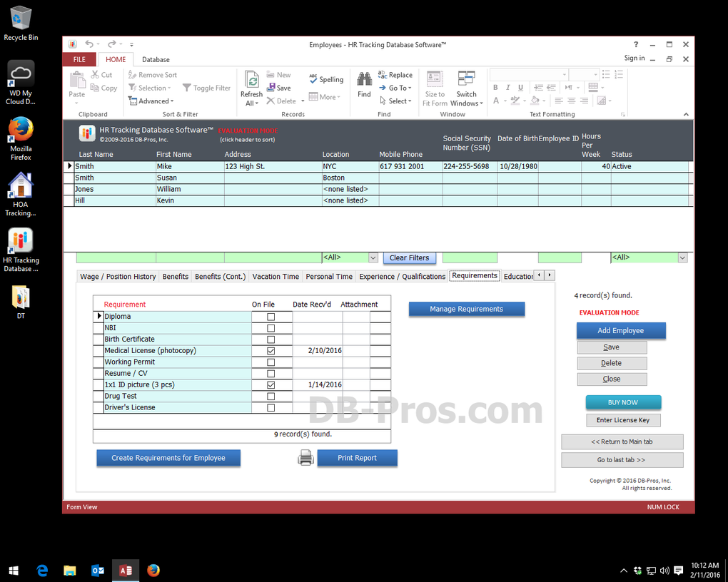
Task: Click the font color button
Action: click(496, 101)
